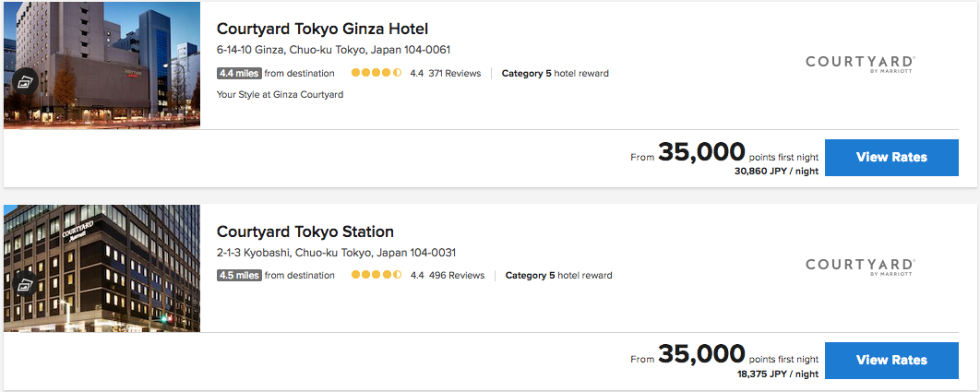
Task: Read the 496 Reviews for Tokyo Station hotel
Action: [456, 275]
